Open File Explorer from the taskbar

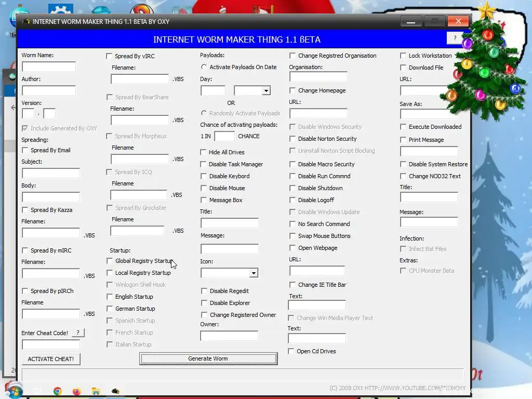[x=96, y=392]
